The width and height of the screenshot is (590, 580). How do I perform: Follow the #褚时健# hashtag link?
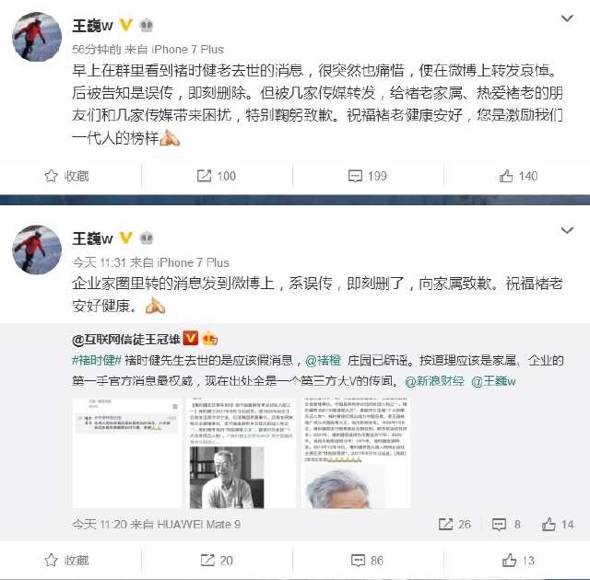click(97, 360)
